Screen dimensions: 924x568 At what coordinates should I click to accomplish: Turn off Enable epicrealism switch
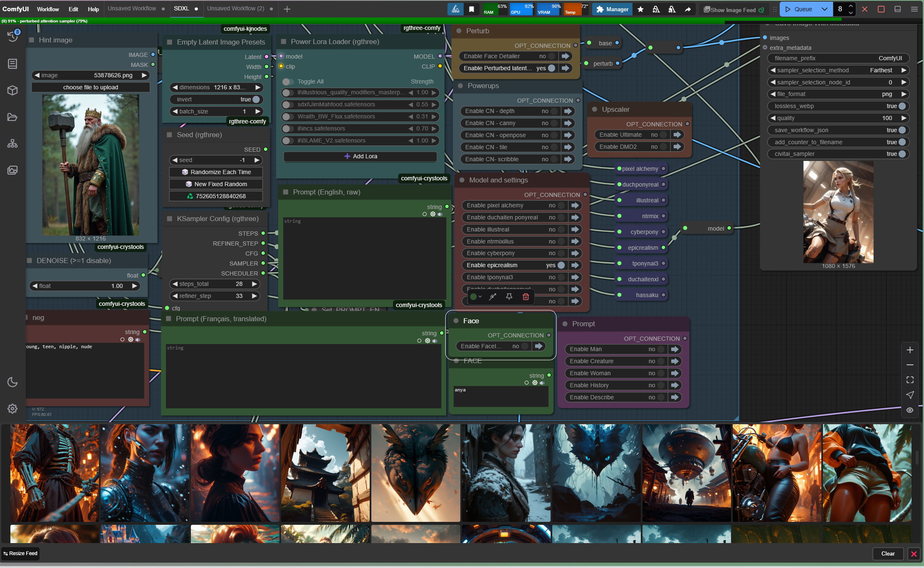click(561, 265)
